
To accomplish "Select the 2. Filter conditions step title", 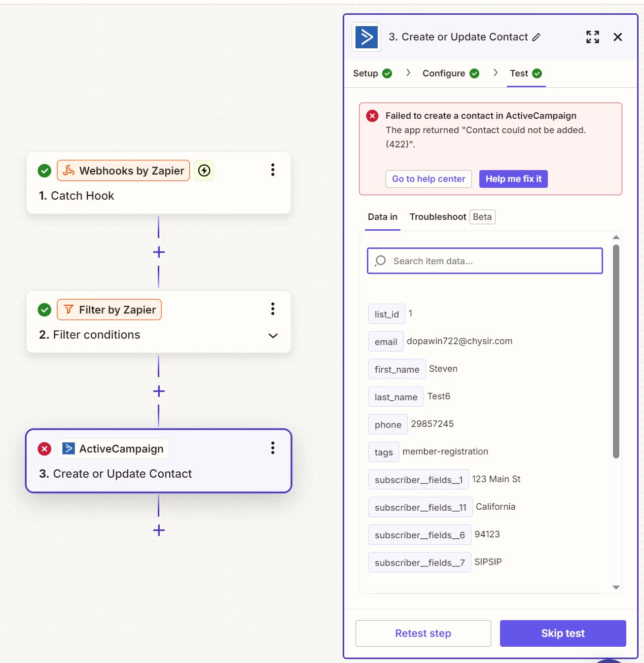I will click(x=90, y=335).
